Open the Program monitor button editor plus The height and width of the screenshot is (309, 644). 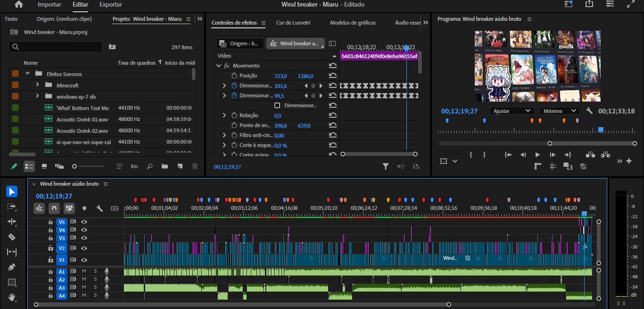tap(629, 161)
